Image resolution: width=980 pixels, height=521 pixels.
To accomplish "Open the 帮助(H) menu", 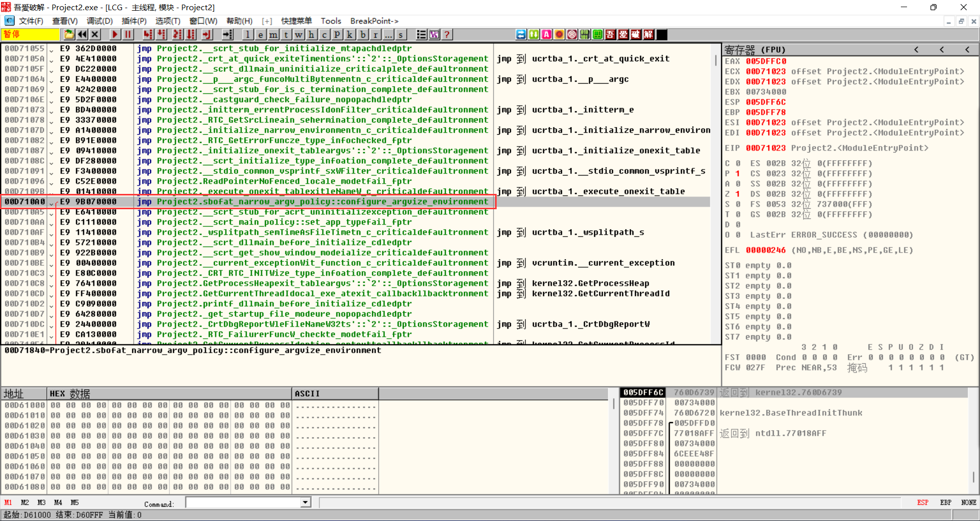I will coord(239,21).
